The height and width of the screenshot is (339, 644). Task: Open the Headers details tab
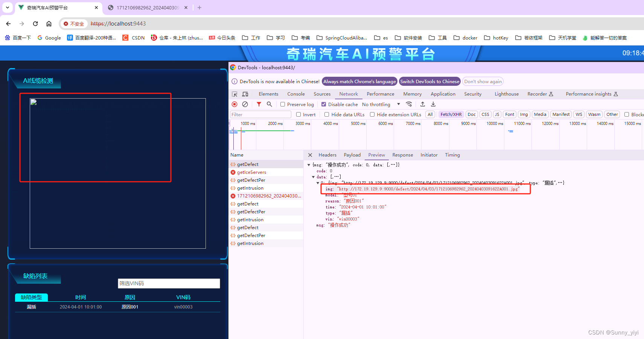click(x=327, y=155)
